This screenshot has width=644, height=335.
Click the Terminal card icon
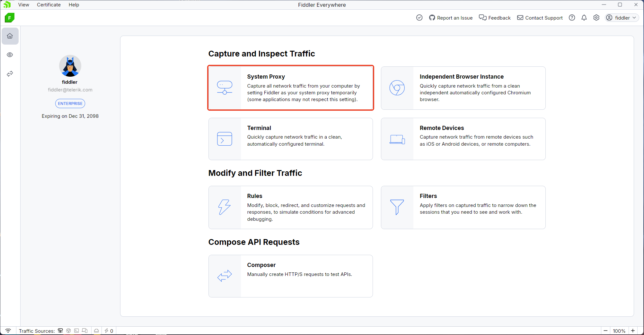point(225,139)
